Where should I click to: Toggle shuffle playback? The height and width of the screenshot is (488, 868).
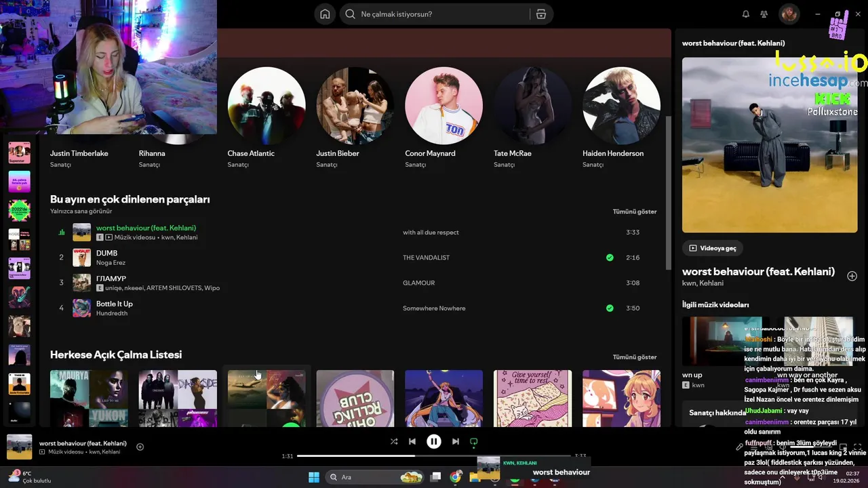(394, 441)
